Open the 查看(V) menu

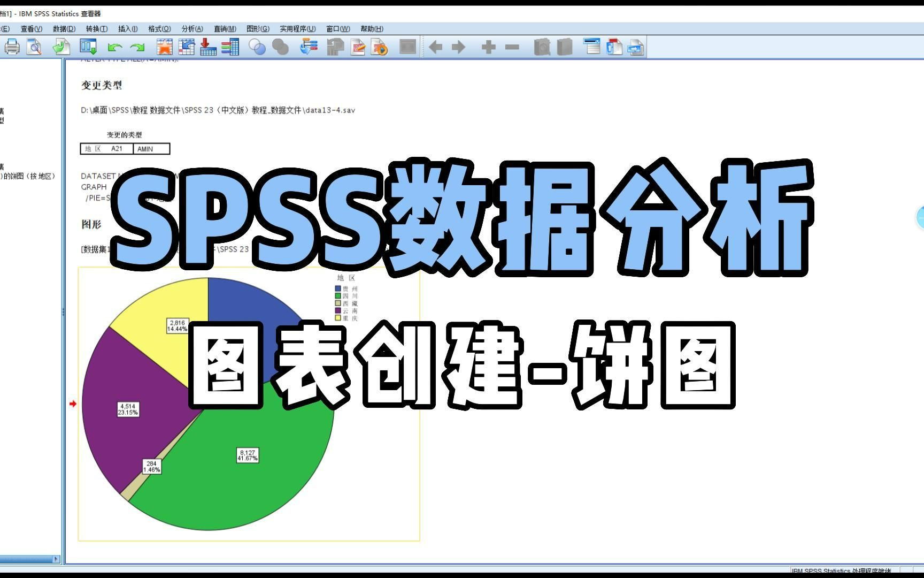click(31, 29)
